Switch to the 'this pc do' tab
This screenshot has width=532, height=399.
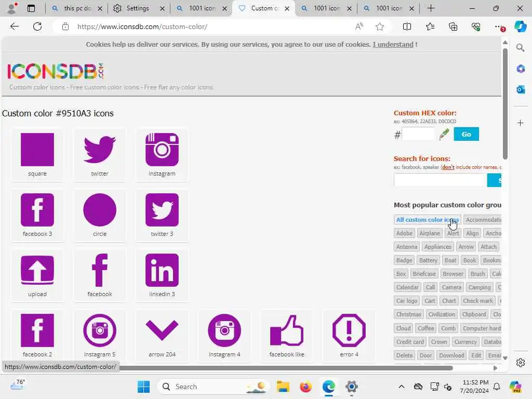77,8
